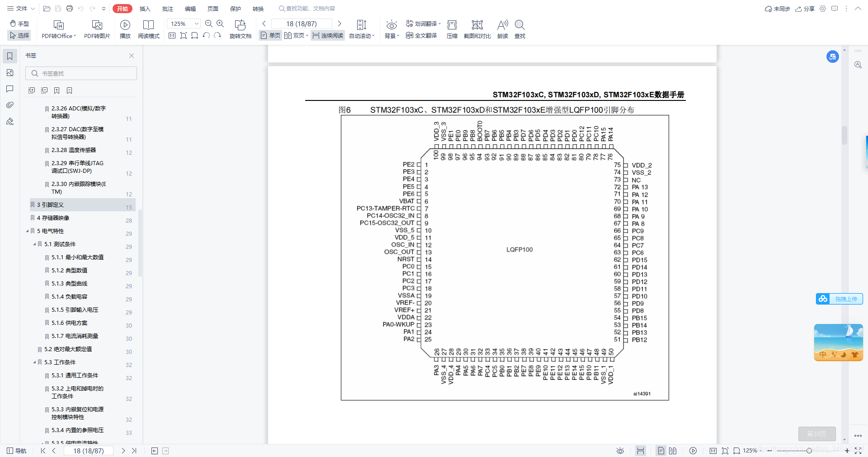The height and width of the screenshot is (457, 868).
Task: Click the 书签查找 bookmark search field
Action: tap(81, 73)
